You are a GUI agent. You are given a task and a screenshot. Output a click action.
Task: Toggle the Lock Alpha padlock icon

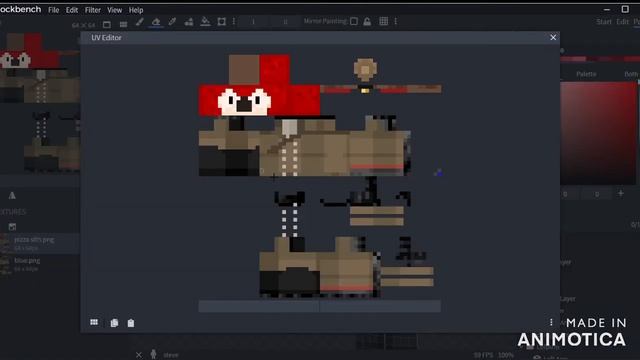pos(367,21)
